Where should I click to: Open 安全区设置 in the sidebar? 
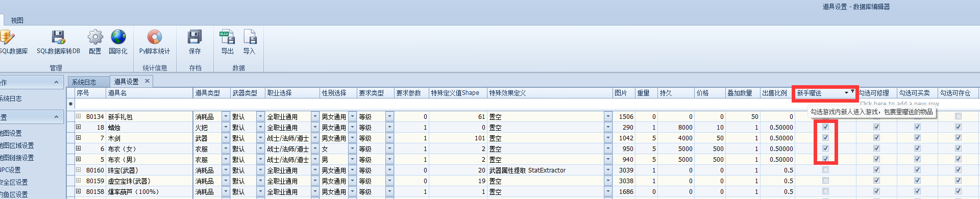14,182
